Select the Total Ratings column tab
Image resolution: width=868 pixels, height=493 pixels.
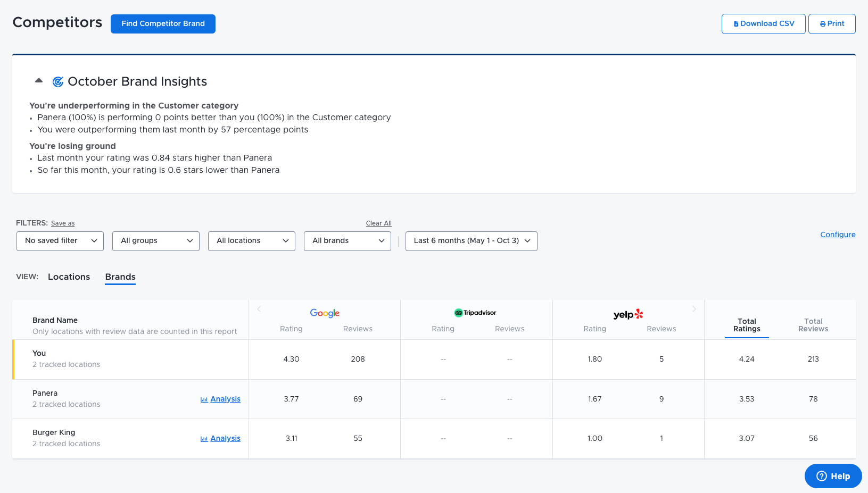click(x=747, y=325)
